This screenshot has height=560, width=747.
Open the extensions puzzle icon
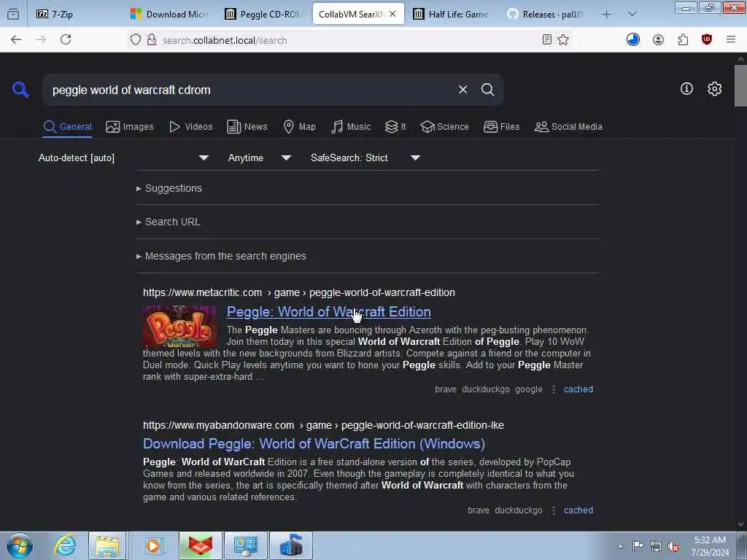(683, 40)
